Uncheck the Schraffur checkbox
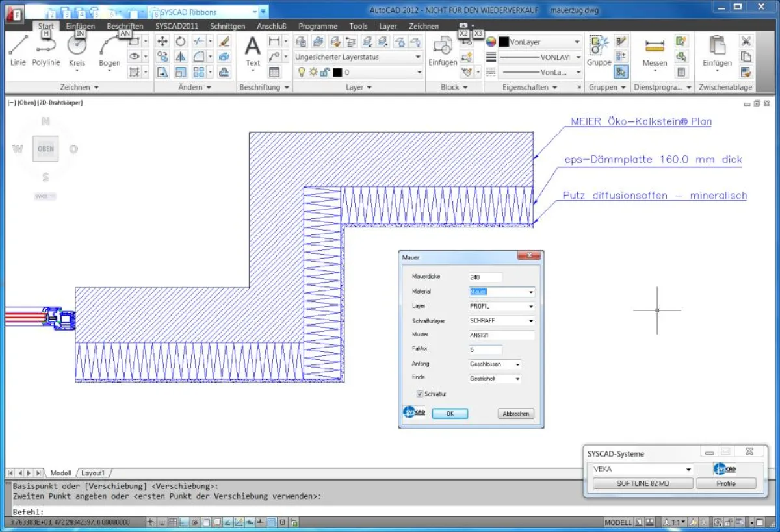780x532 pixels. (420, 394)
